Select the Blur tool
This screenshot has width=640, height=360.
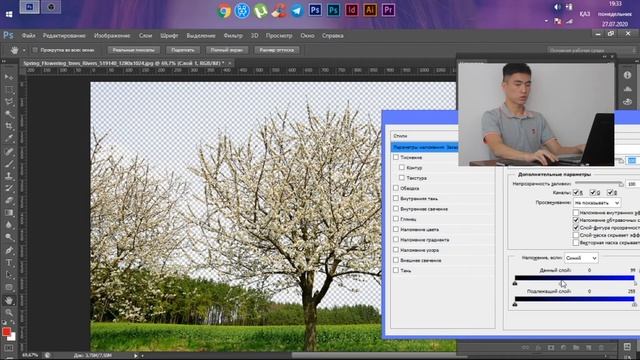(9, 225)
